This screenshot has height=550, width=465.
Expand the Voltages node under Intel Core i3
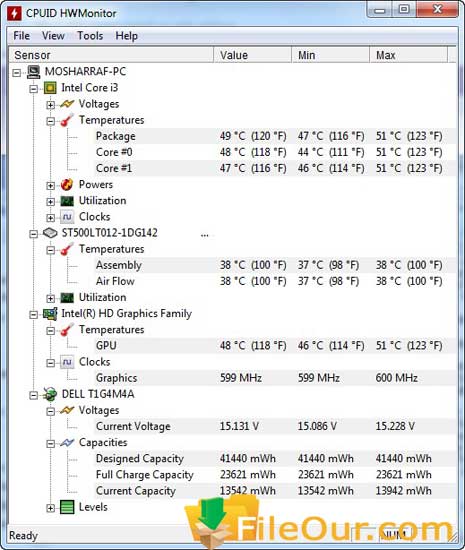tap(50, 105)
